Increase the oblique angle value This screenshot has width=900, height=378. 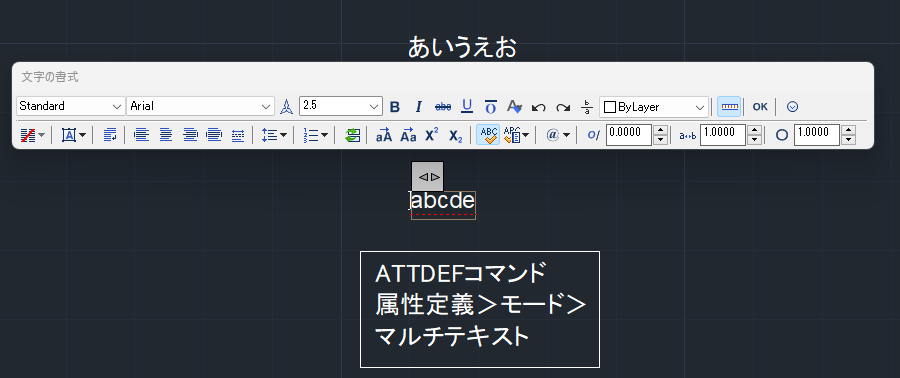coord(661,130)
